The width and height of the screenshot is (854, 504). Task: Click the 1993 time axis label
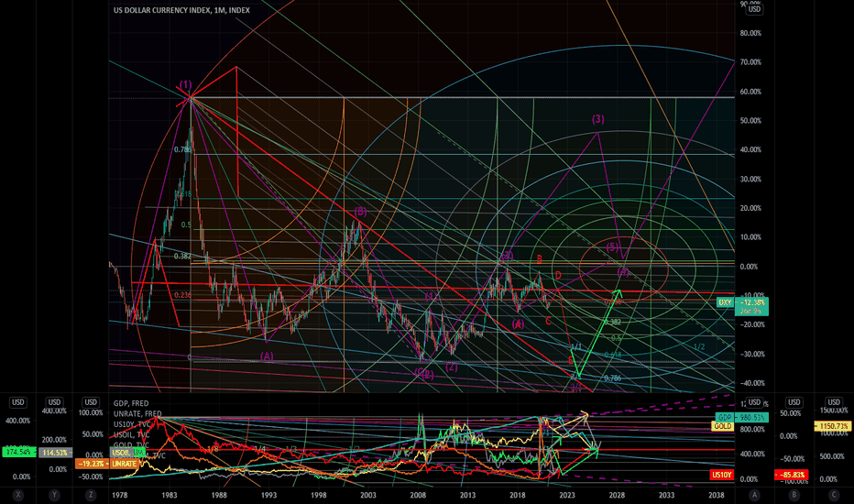[268, 495]
